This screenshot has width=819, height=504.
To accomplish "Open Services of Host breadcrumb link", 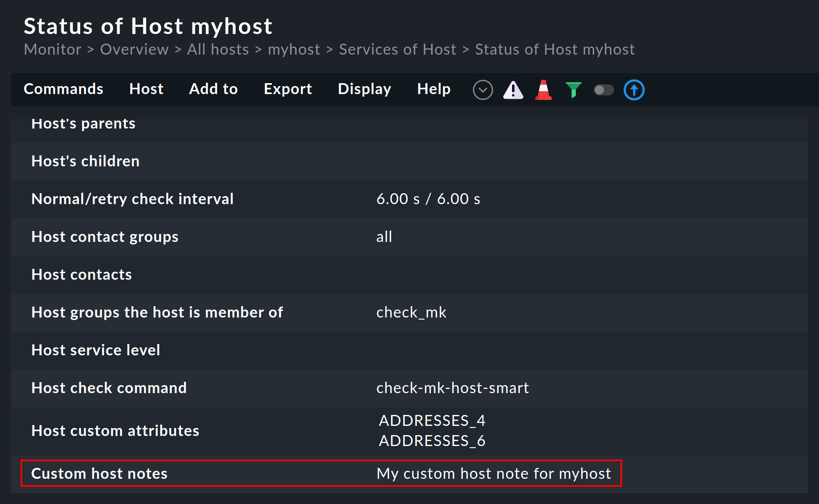I will pyautogui.click(x=397, y=49).
